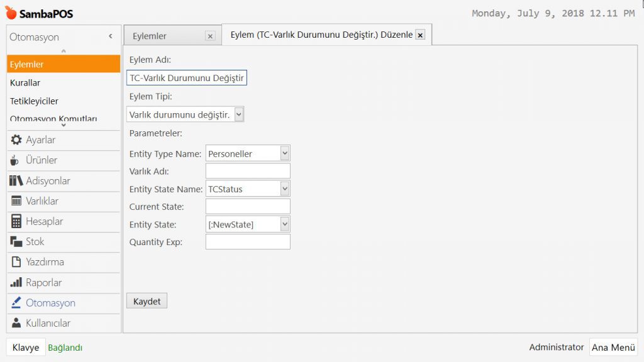The width and height of the screenshot is (644, 362).
Task: Select the Adisyonlar books icon
Action: tap(16, 181)
